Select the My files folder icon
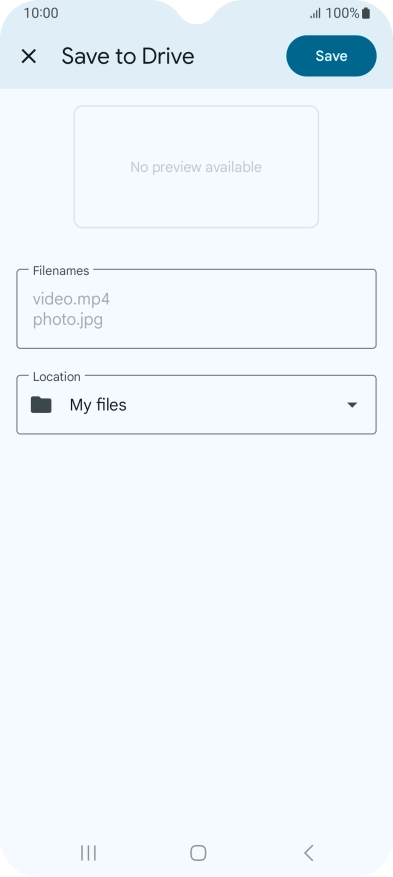393x877 pixels. [x=41, y=405]
